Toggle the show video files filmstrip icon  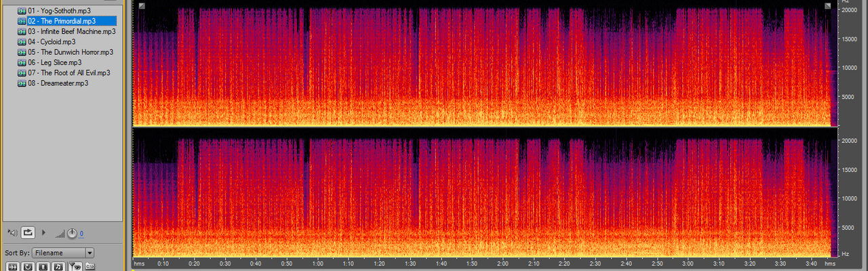point(43,266)
